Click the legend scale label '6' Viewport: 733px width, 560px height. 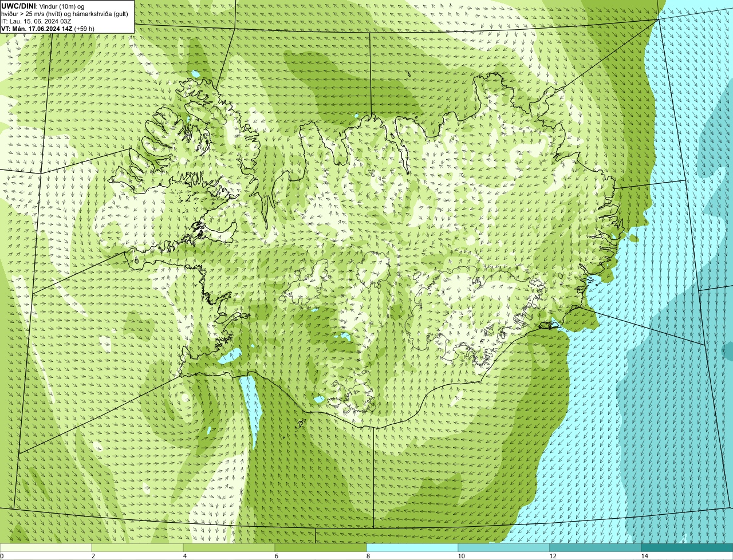277,556
